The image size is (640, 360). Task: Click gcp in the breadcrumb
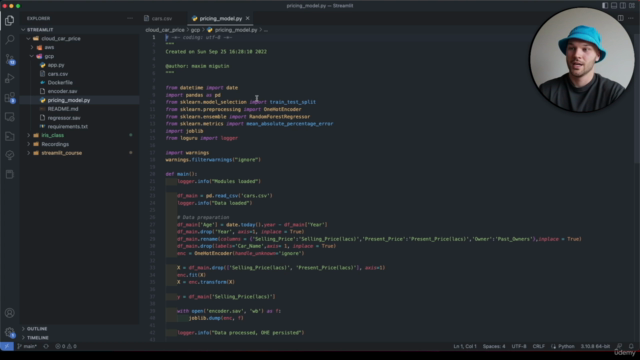click(x=196, y=30)
